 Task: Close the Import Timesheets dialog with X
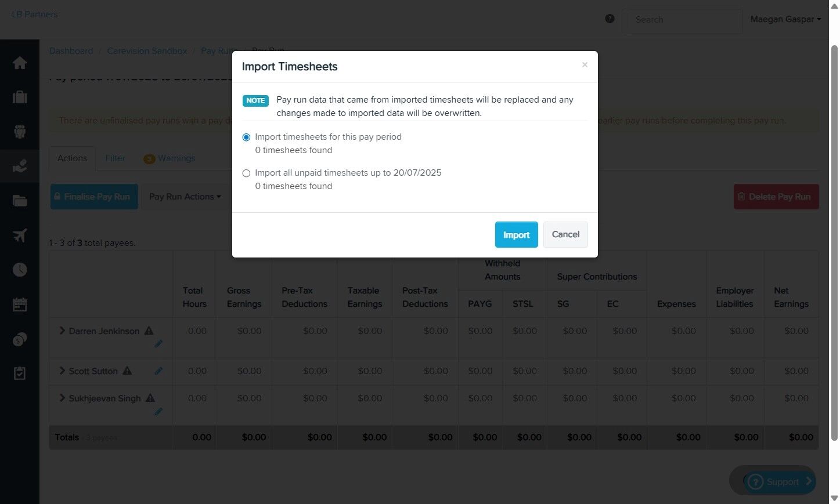click(585, 65)
